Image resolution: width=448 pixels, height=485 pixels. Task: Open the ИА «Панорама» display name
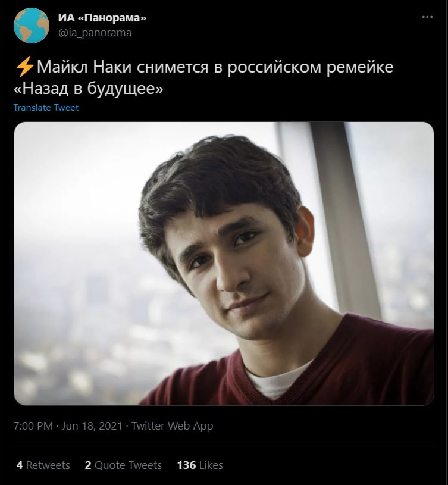(x=102, y=18)
